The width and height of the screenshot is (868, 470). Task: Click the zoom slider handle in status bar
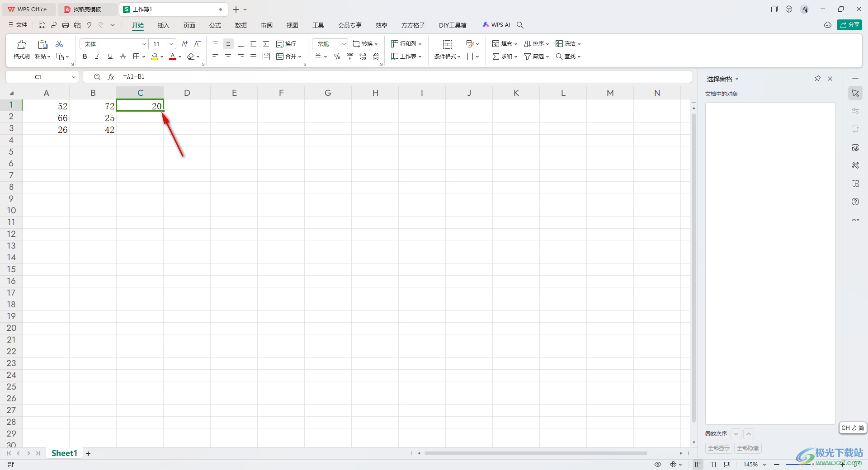coord(813,465)
